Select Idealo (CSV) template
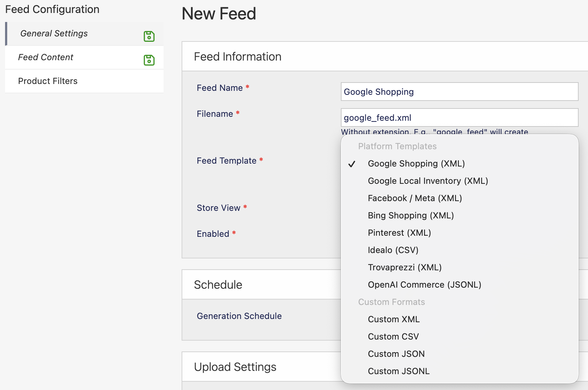The image size is (588, 390). 459,250
